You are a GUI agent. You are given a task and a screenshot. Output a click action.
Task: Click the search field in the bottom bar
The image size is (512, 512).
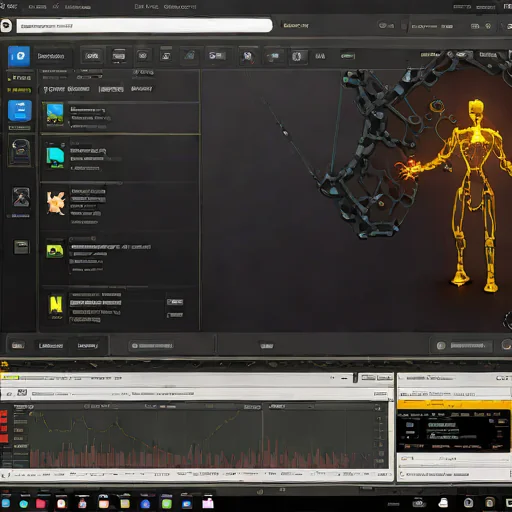point(152,346)
